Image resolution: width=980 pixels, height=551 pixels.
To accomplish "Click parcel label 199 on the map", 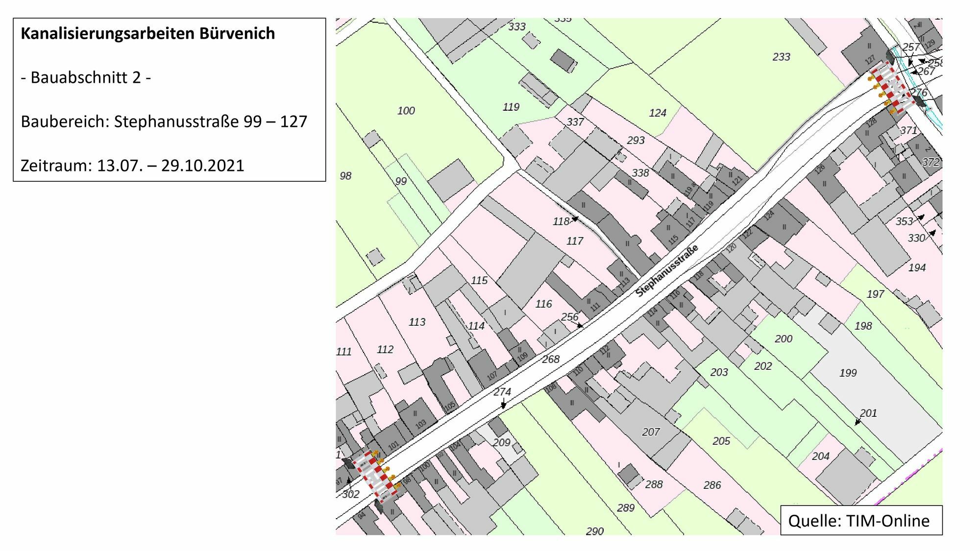I will click(x=848, y=373).
